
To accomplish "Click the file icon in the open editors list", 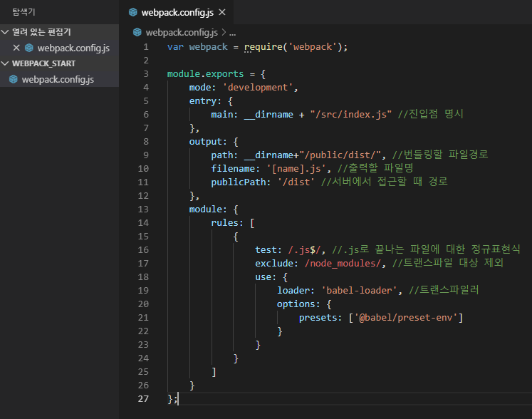I will (29, 48).
